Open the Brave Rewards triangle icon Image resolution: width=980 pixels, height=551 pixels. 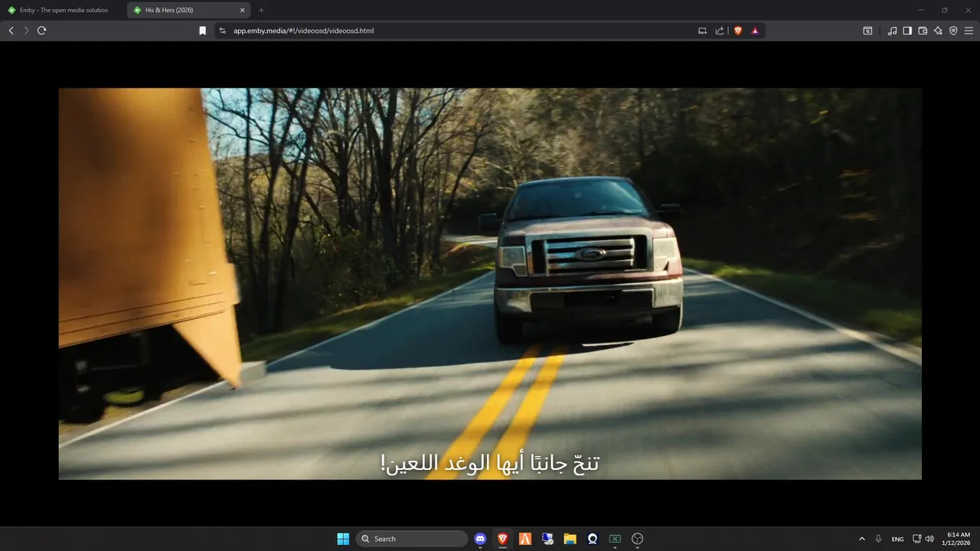click(755, 31)
